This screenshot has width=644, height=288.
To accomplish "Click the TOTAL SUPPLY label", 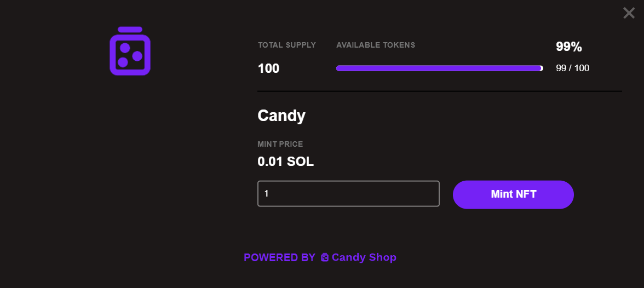I will [x=287, y=45].
